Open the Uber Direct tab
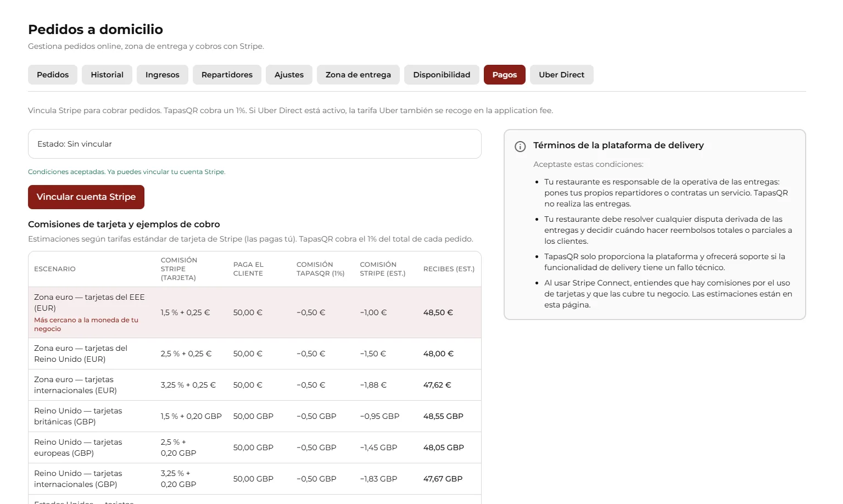843x504 pixels. click(x=561, y=75)
